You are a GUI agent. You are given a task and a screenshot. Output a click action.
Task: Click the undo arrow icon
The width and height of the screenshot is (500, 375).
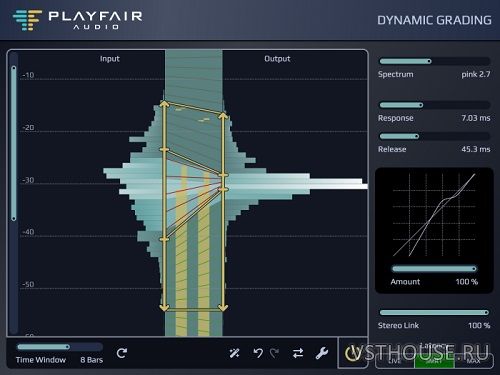pos(258,353)
